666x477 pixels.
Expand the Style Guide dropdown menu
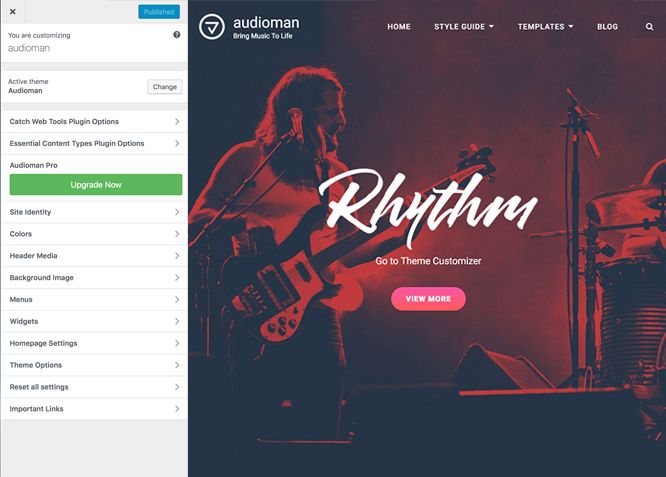coord(464,27)
